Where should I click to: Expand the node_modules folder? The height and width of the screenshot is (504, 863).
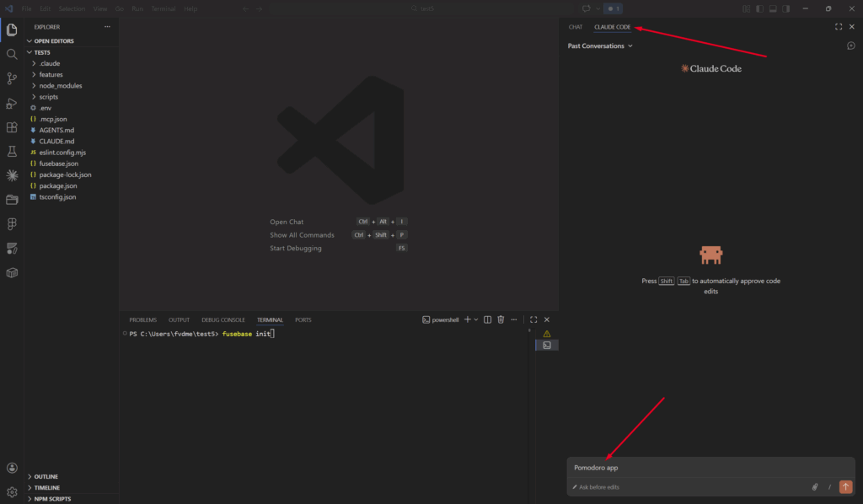(x=60, y=86)
